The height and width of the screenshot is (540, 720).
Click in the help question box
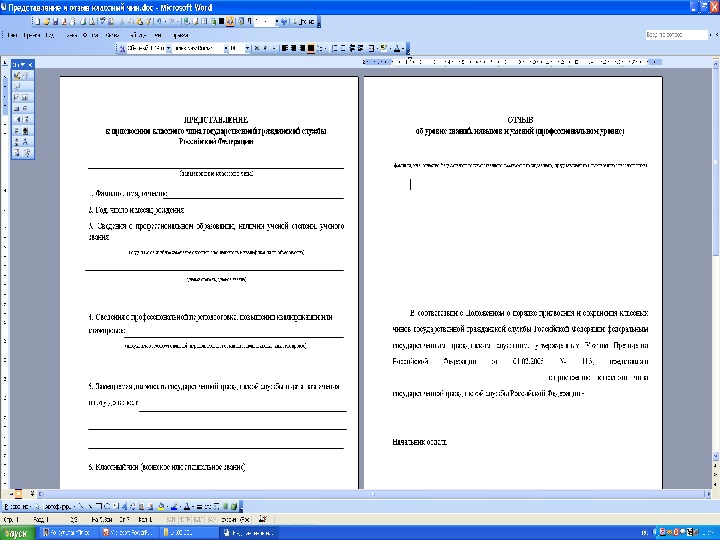(x=676, y=35)
